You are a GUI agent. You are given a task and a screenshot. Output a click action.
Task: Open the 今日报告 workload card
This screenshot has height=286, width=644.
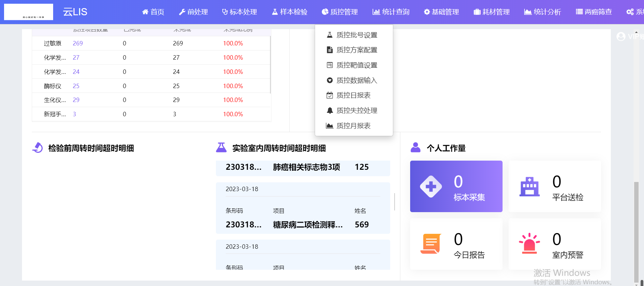click(x=456, y=244)
